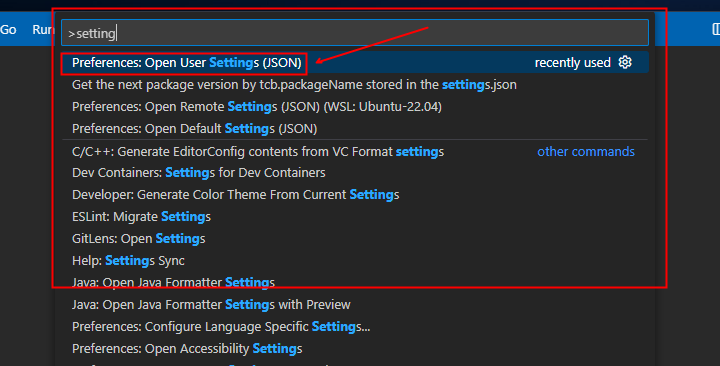Configure keybinding via the gear icon
This screenshot has width=720, height=366.
pyautogui.click(x=625, y=62)
